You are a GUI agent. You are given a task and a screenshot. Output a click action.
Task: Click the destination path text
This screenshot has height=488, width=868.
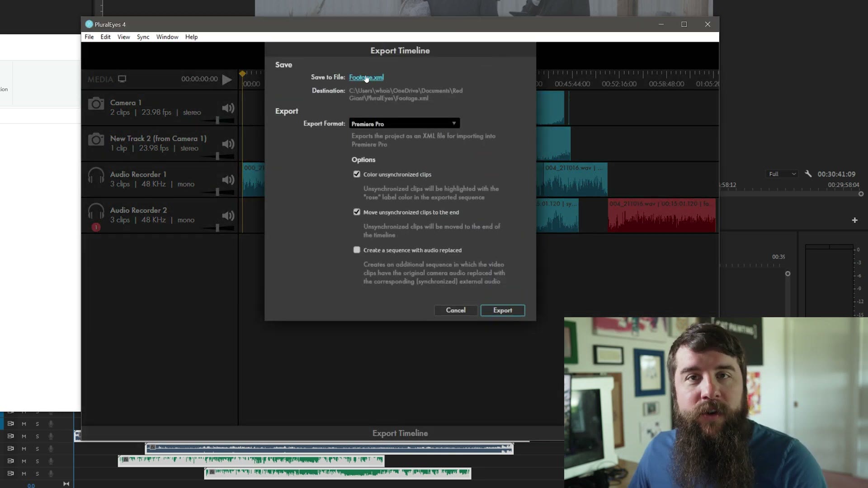click(406, 94)
